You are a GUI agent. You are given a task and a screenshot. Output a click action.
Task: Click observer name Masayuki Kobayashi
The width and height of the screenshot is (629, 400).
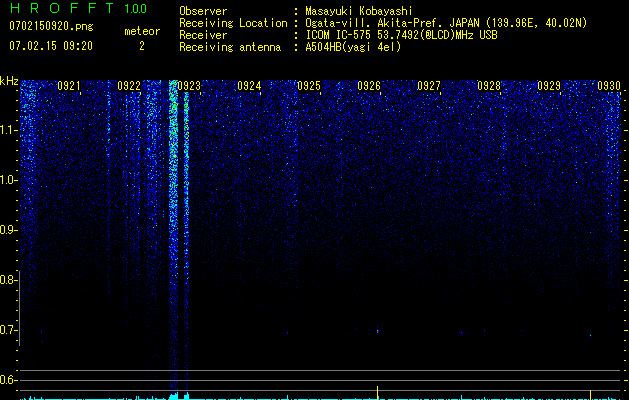pyautogui.click(x=359, y=11)
